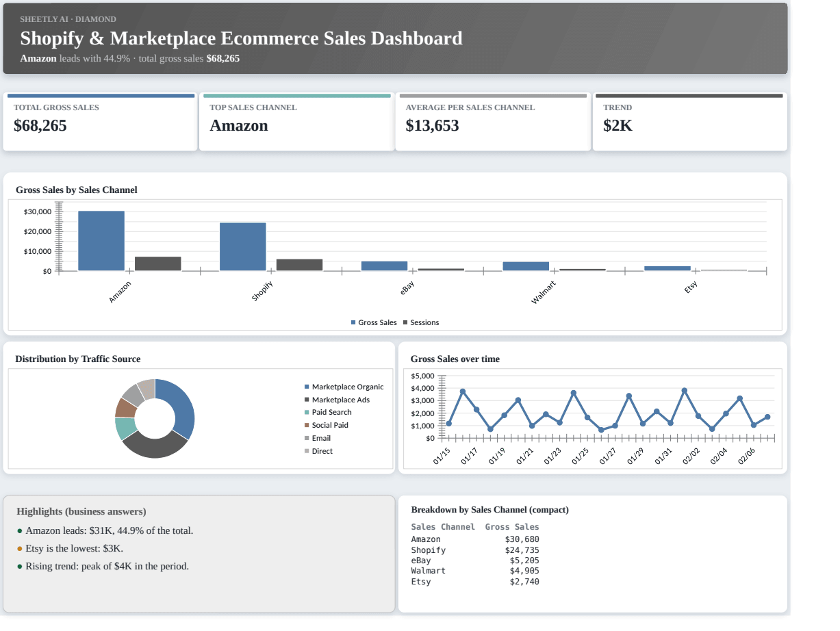Click Social Paid legend entry

click(x=326, y=425)
